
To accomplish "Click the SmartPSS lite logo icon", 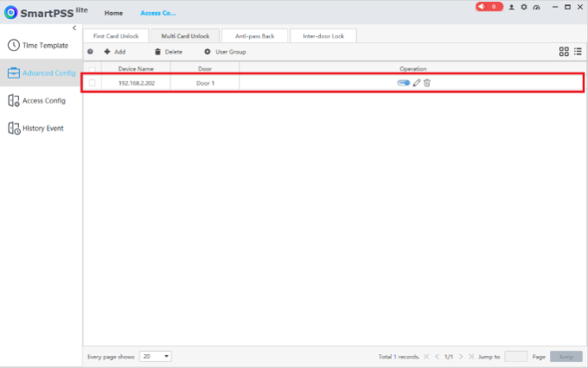I will point(11,12).
